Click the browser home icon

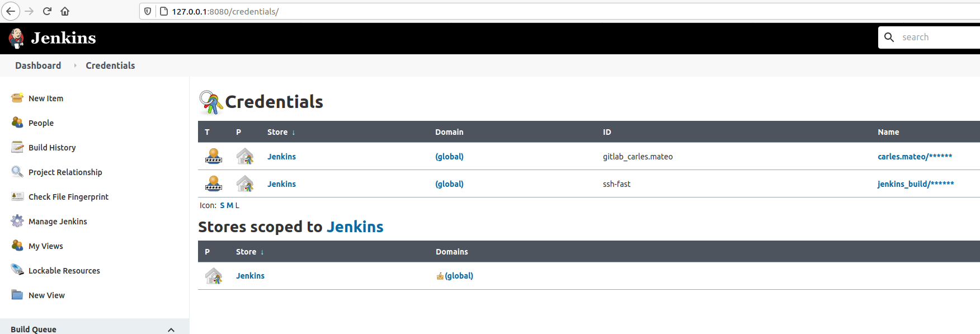coord(65,11)
